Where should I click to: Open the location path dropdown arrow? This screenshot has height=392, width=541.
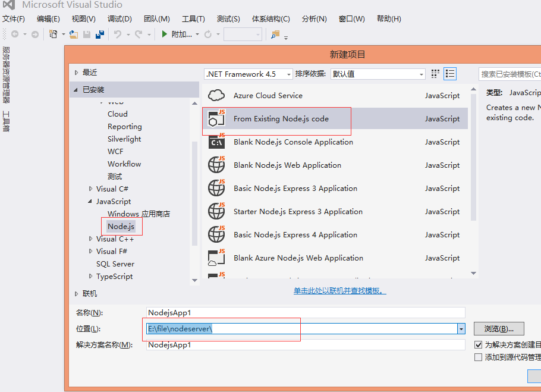tap(461, 329)
